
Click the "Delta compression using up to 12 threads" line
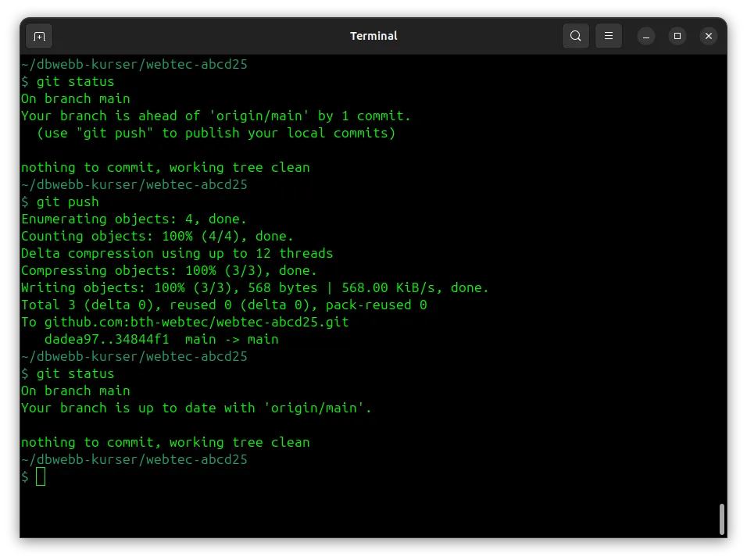tap(177, 253)
